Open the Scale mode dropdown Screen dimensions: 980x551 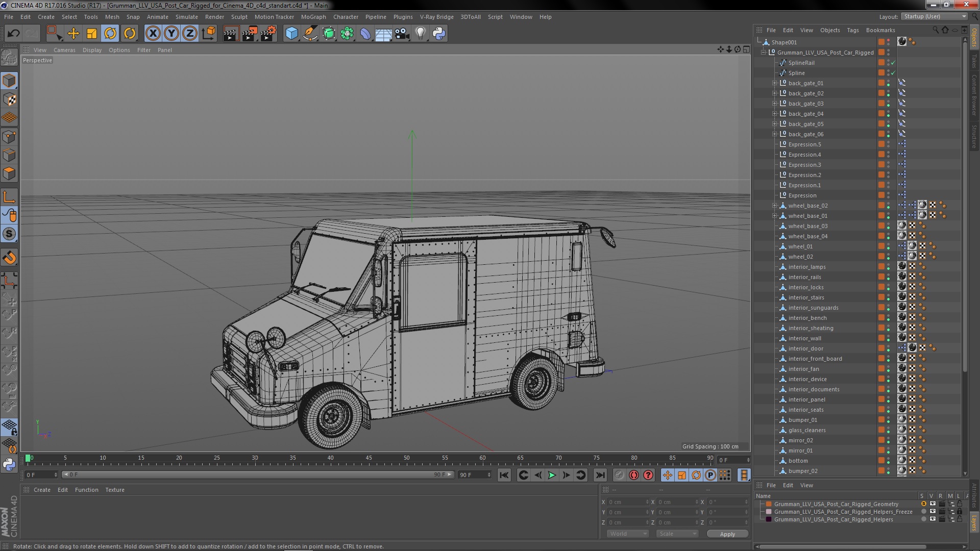coord(677,534)
